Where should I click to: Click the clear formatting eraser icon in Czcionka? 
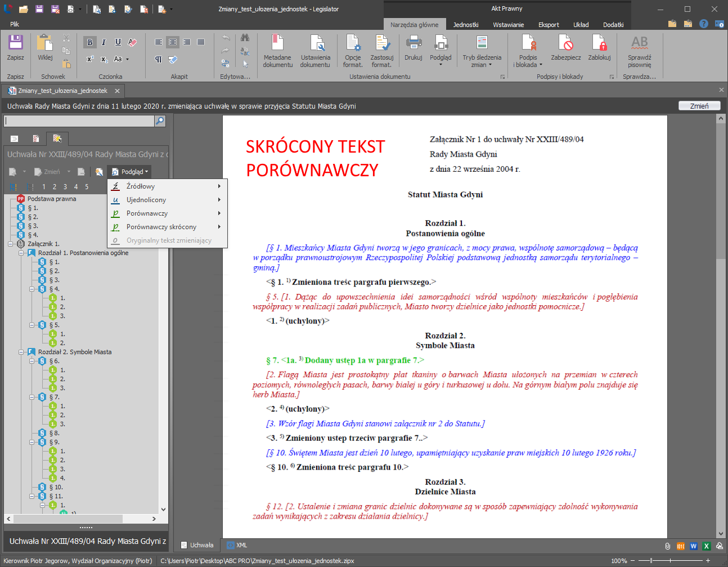132,42
